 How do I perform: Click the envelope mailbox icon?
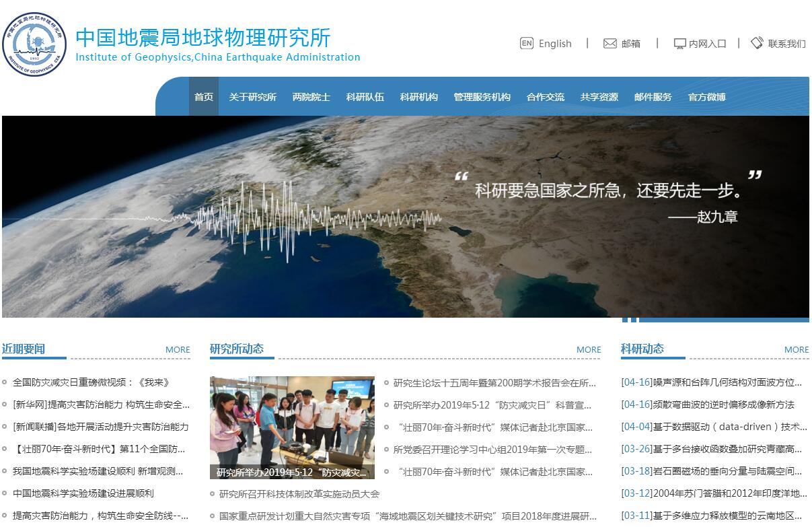coord(610,43)
